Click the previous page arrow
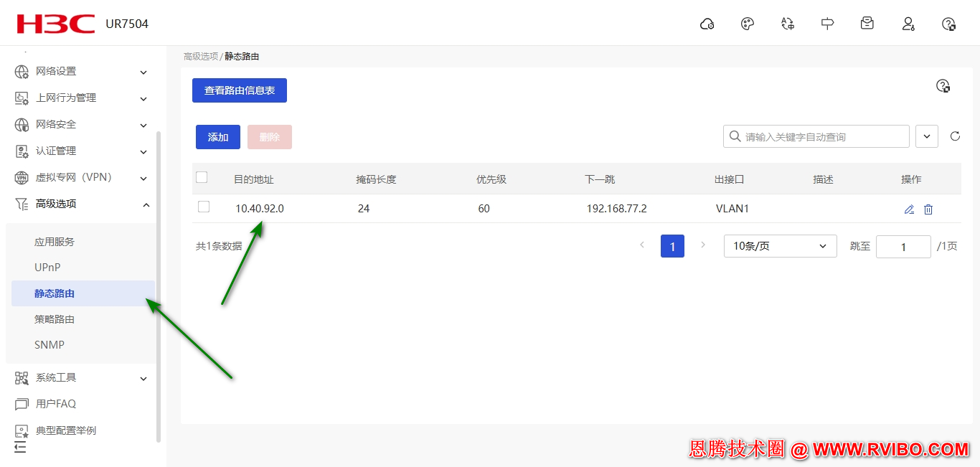 [x=642, y=245]
